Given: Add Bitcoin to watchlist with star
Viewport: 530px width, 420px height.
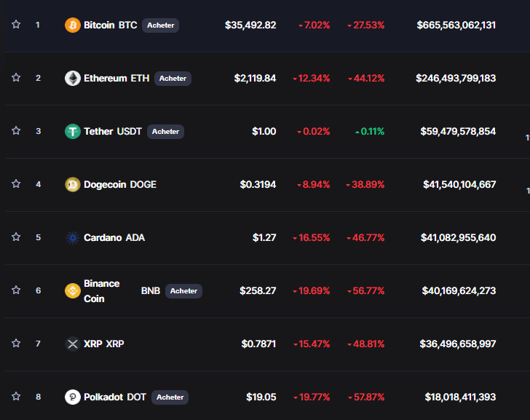Looking at the screenshot, I should pos(16,24).
